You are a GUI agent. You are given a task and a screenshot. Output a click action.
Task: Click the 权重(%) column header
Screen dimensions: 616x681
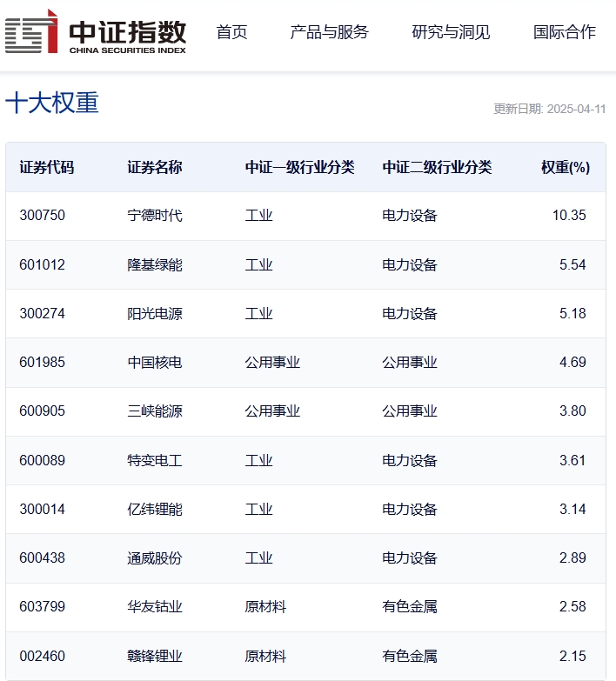[x=566, y=167]
